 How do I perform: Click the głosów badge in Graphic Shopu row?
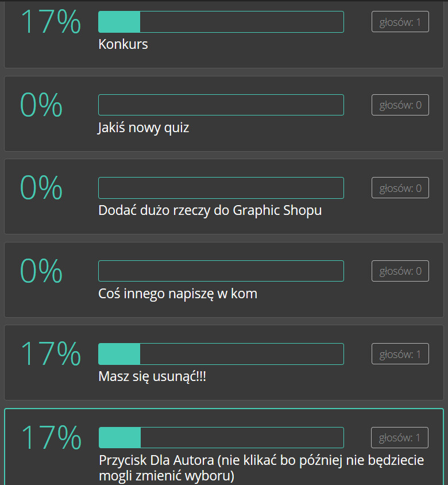400,188
